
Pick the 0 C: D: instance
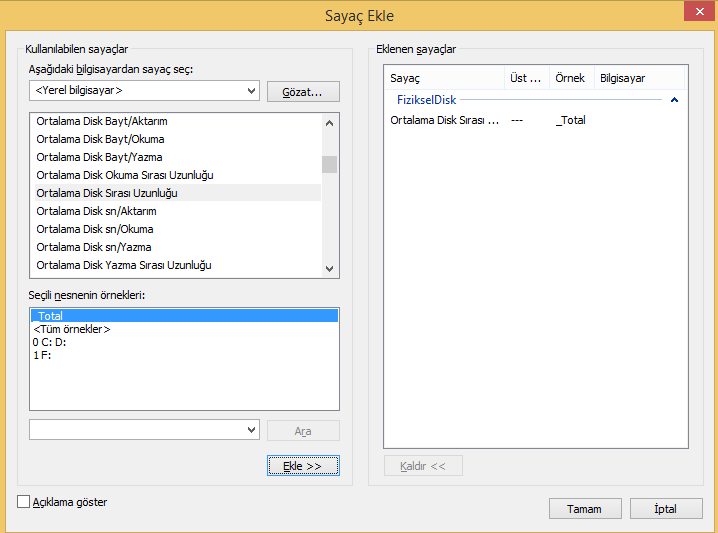click(50, 342)
